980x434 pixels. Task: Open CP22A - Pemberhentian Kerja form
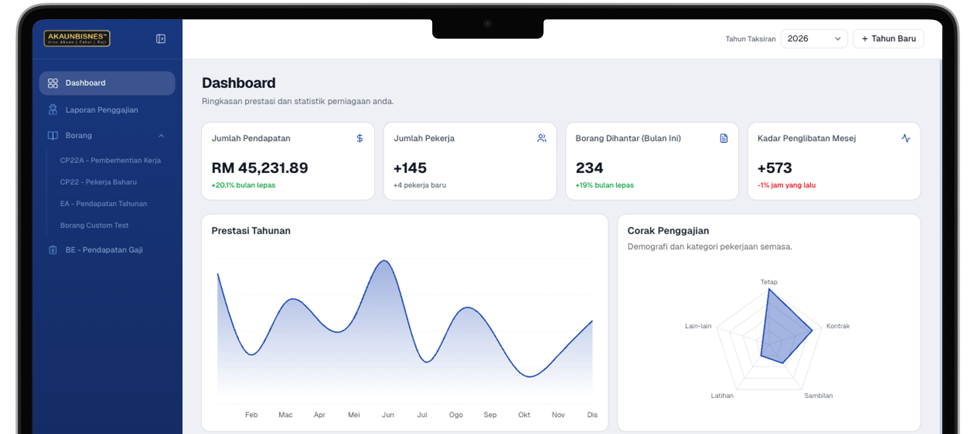pos(111,160)
